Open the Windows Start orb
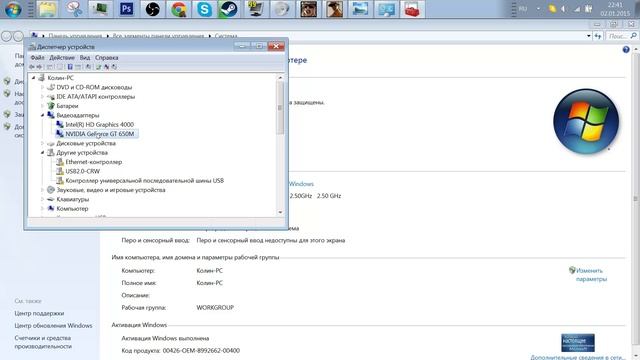The height and width of the screenshot is (360, 640). pyautogui.click(x=13, y=9)
